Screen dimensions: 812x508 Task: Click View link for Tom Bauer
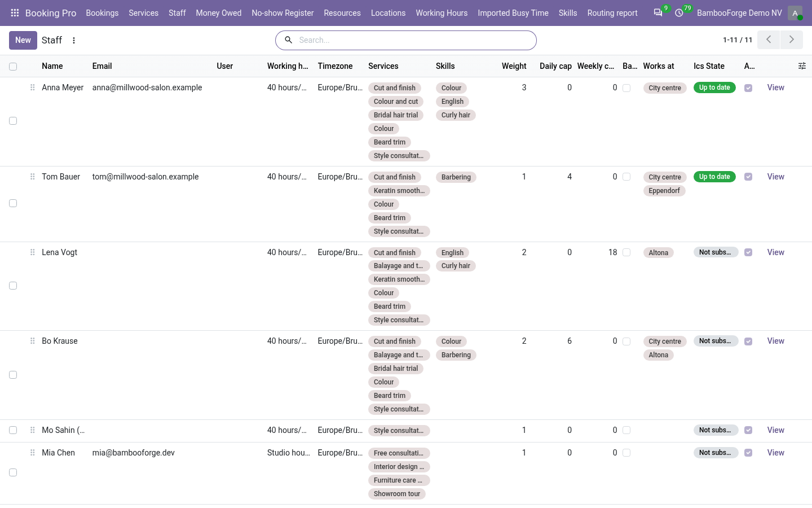(x=776, y=177)
